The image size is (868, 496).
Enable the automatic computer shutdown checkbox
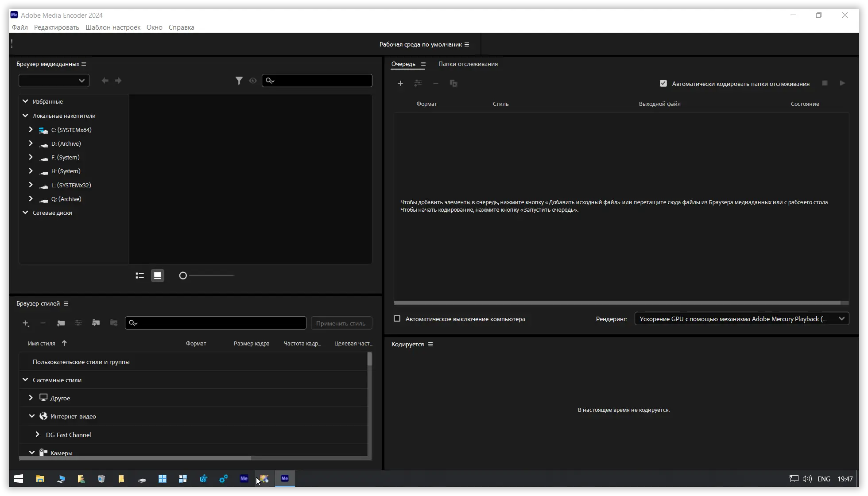(397, 319)
